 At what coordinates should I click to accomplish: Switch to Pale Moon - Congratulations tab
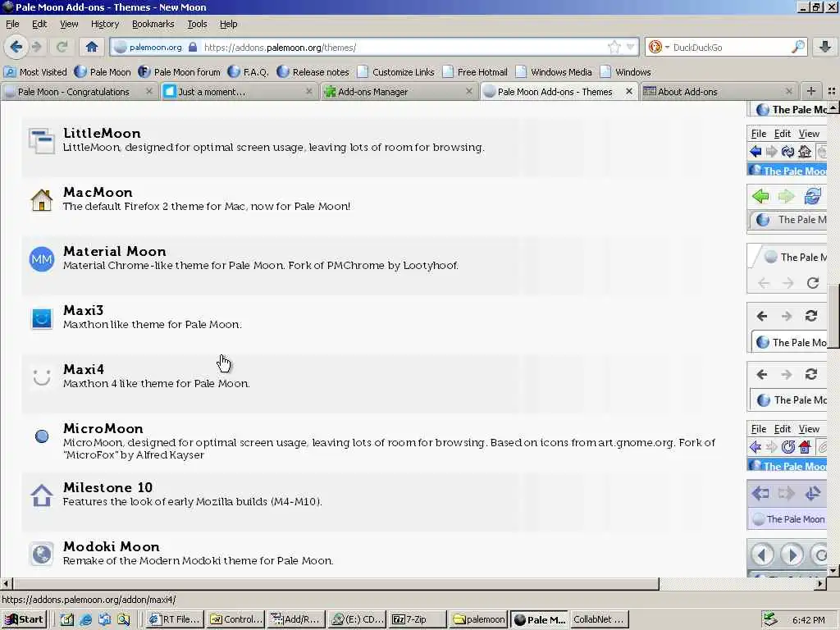click(79, 92)
